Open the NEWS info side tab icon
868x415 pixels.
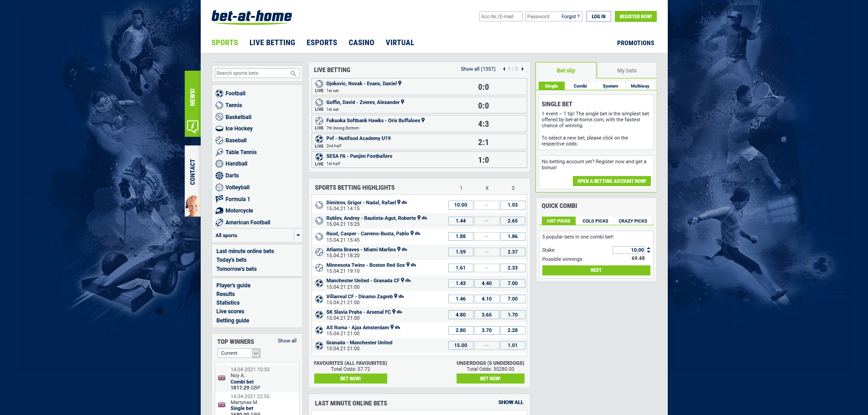point(192,126)
